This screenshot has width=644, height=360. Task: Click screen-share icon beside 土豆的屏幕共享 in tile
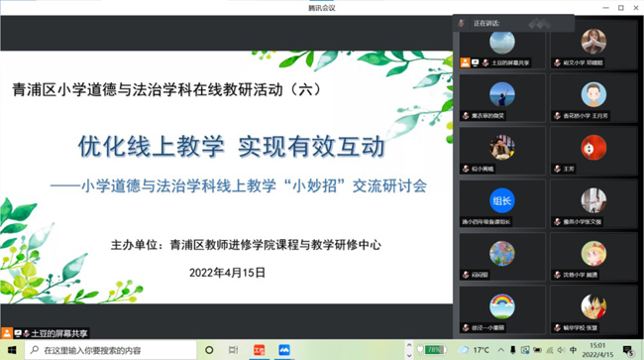[476, 62]
